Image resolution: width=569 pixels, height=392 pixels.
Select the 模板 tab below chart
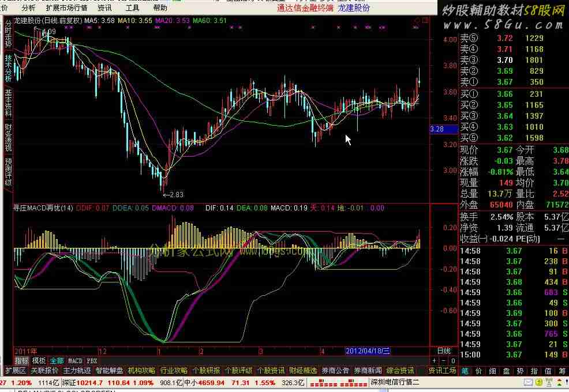click(39, 361)
